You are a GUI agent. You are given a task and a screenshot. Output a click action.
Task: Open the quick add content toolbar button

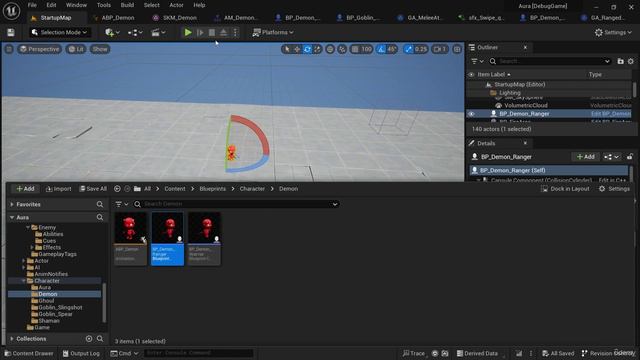pyautogui.click(x=112, y=32)
